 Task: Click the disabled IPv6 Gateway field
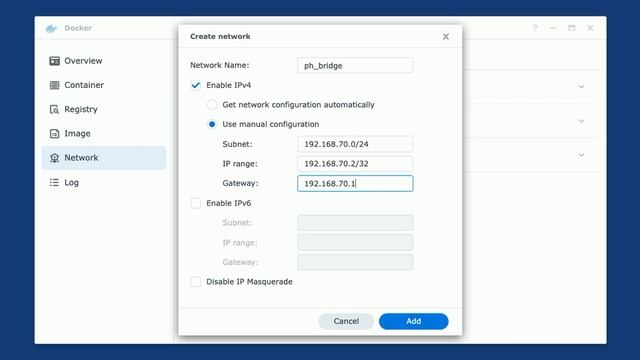click(355, 262)
